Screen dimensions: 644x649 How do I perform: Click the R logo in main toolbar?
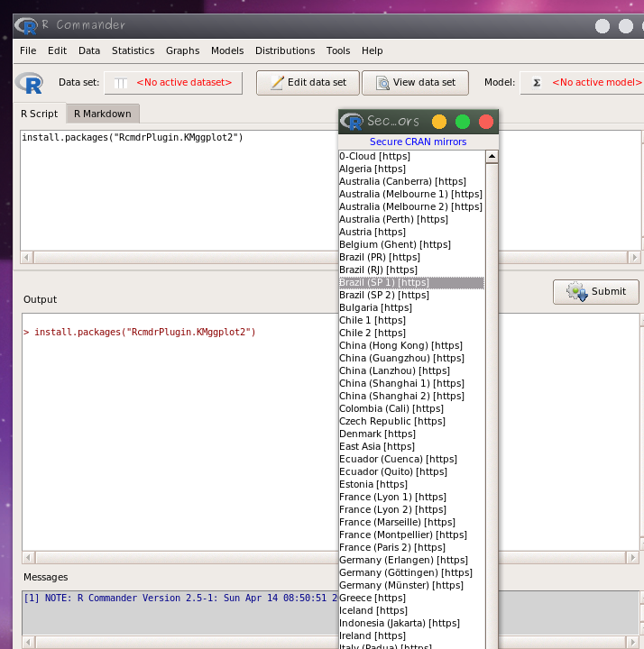pos(29,83)
